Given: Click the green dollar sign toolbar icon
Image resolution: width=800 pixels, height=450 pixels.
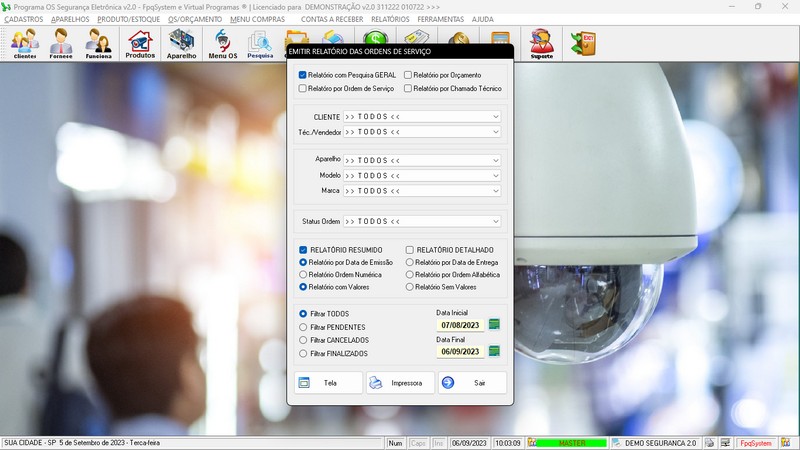Looking at the screenshot, I should 376,37.
